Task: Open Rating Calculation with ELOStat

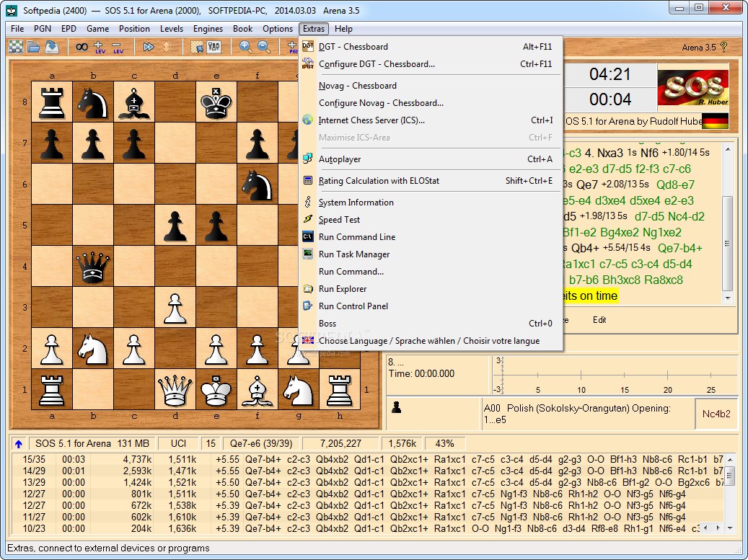Action: [431, 181]
